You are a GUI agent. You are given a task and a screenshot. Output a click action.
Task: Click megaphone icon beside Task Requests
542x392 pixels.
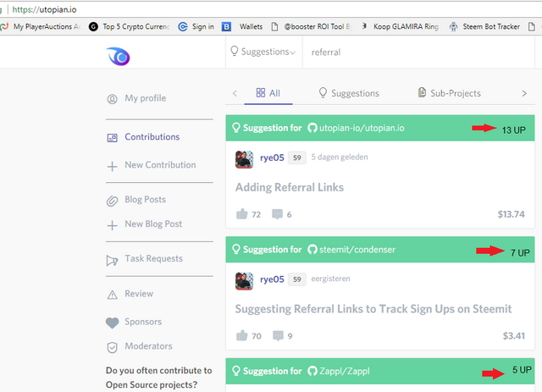point(112,260)
